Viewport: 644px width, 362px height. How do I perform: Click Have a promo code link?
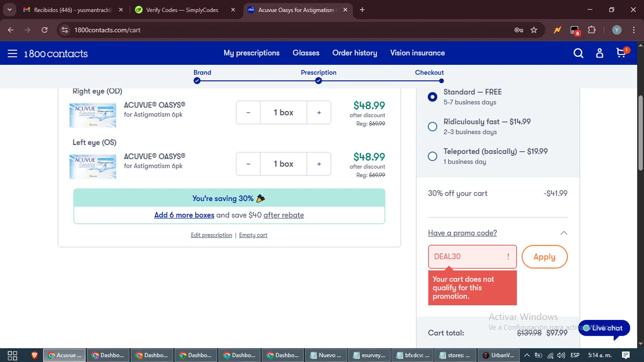click(462, 233)
